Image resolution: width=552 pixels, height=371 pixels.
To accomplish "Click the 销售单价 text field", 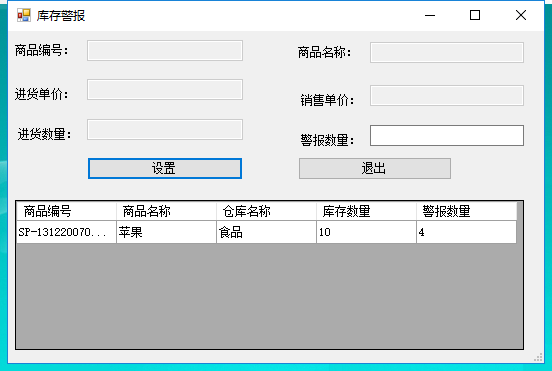I will coord(447,95).
